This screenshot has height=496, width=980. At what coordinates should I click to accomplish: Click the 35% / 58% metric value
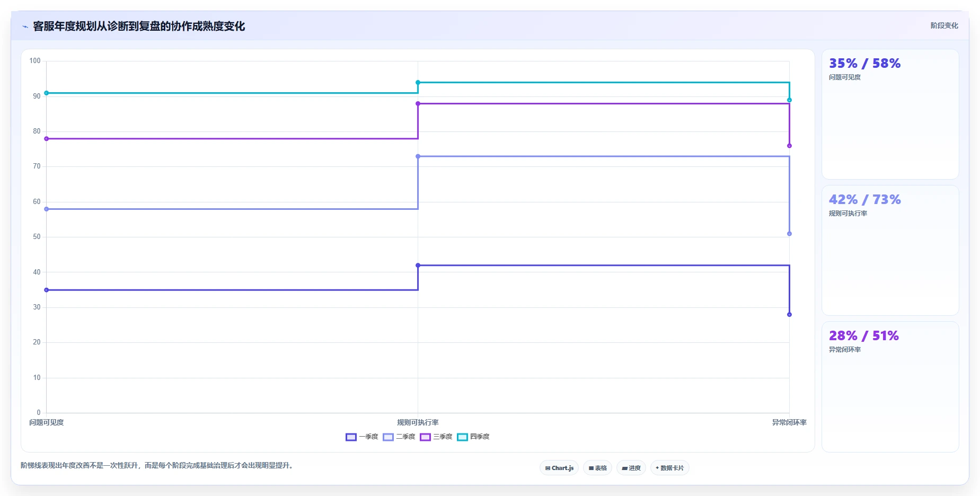(x=864, y=64)
